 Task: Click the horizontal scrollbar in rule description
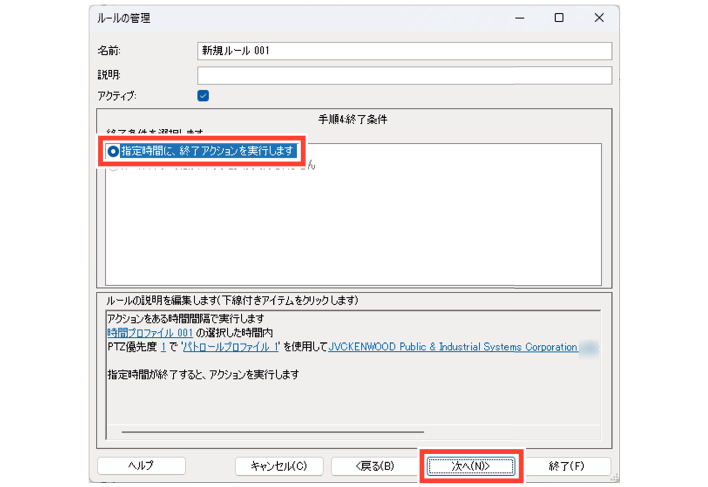click(273, 432)
